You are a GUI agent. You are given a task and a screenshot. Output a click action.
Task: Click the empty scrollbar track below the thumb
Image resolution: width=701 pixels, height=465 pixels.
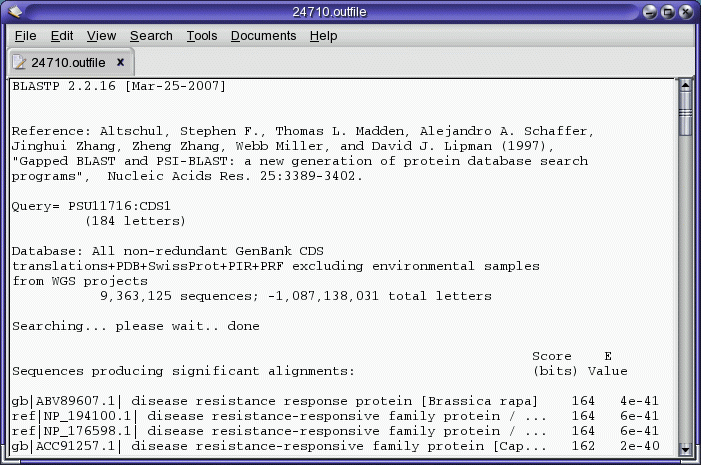[x=685, y=300]
